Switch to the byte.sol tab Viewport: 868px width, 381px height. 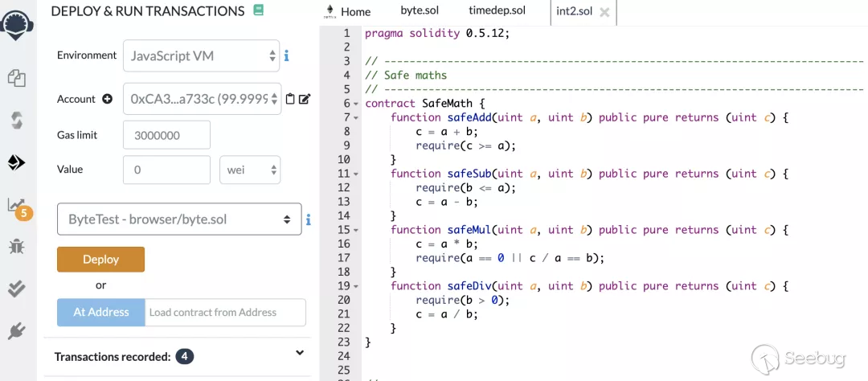click(419, 10)
